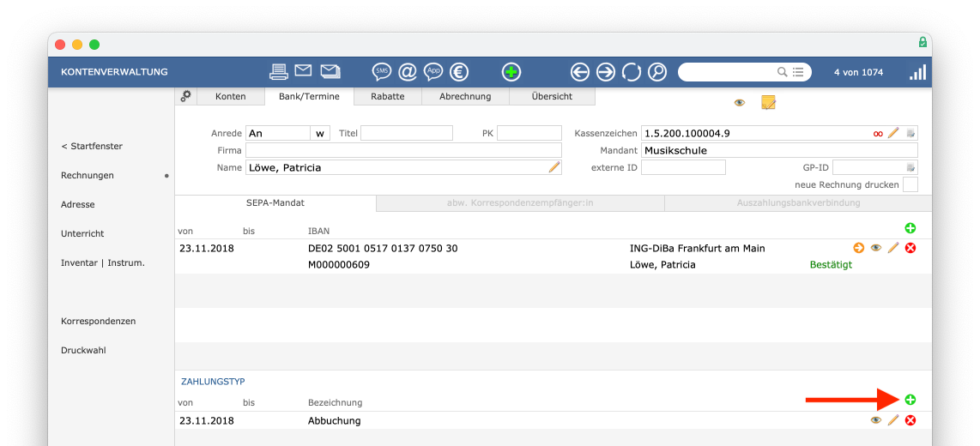The height and width of the screenshot is (446, 980).
Task: Click the red infinity icon in Kassenzeichen
Action: click(878, 133)
